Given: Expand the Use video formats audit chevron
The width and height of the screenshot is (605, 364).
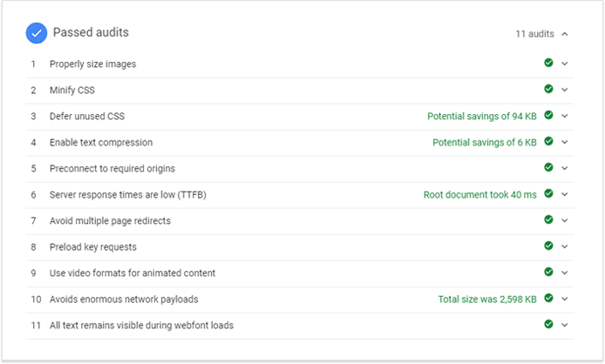Looking at the screenshot, I should pyautogui.click(x=565, y=273).
